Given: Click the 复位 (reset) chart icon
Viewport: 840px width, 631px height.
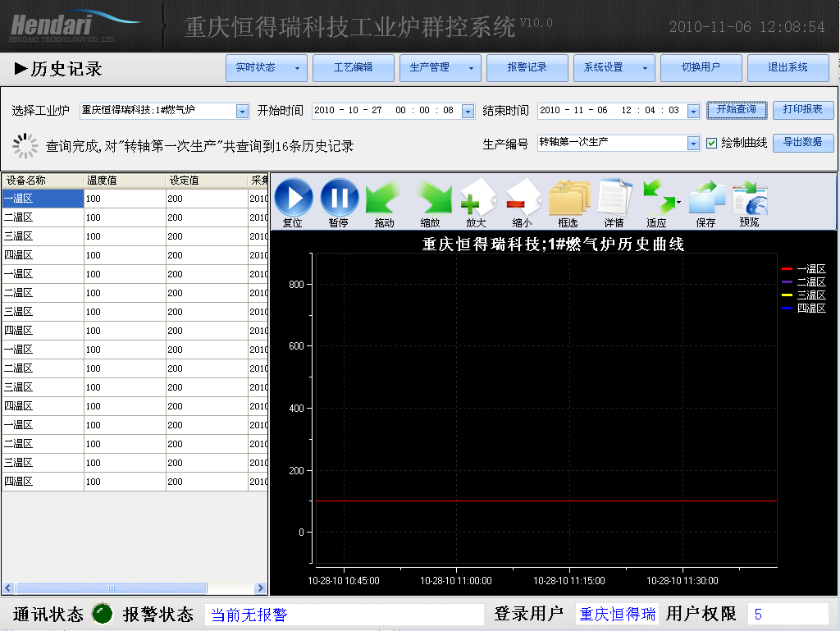Looking at the screenshot, I should [294, 199].
